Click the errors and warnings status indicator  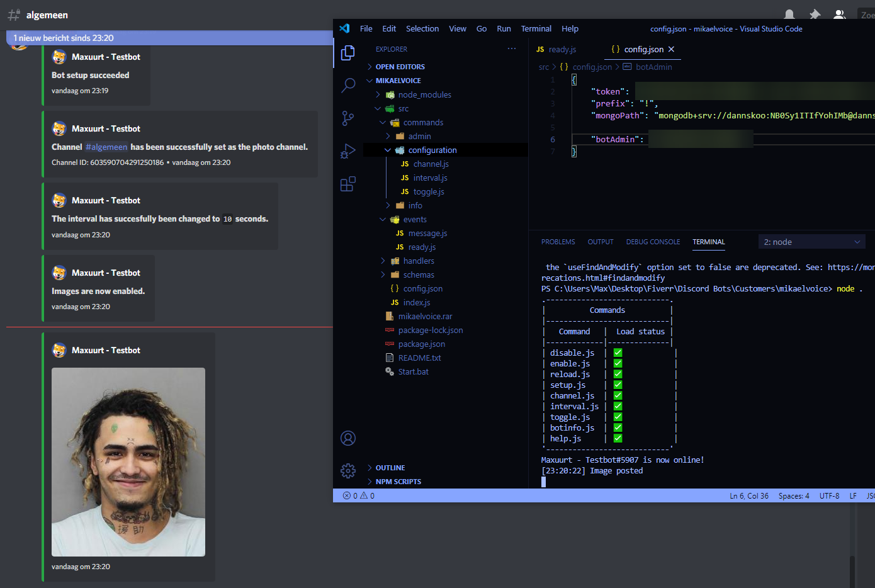click(359, 496)
